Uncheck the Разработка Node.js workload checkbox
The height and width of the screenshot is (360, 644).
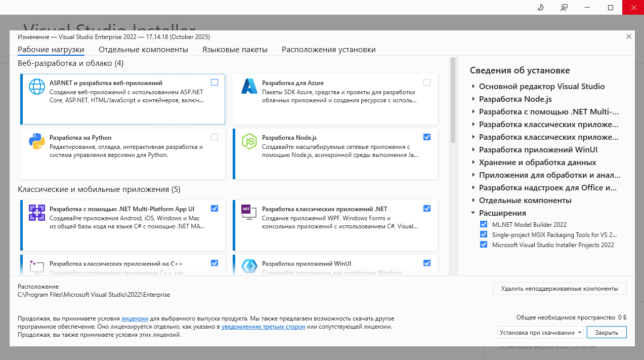click(427, 137)
